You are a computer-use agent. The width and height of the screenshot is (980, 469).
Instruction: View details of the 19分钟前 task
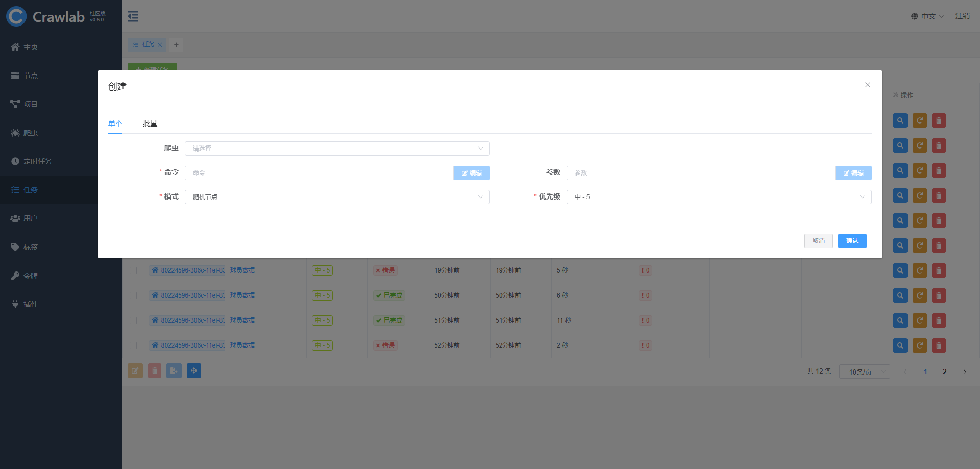pos(900,270)
